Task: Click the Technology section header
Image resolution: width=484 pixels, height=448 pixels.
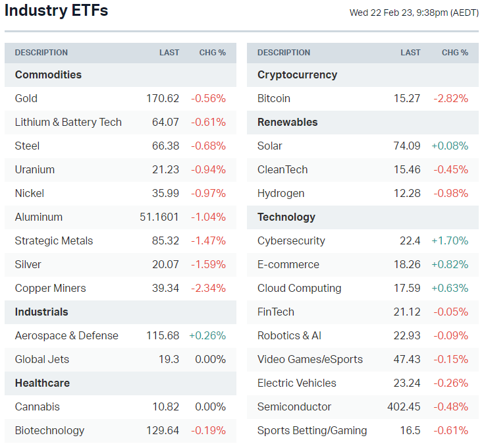Action: tap(286, 217)
